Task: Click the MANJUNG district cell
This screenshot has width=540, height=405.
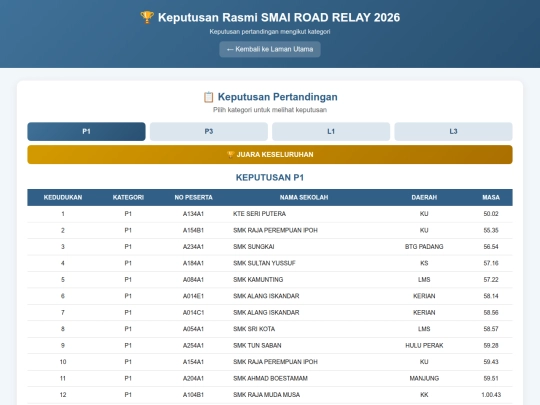Action: [424, 378]
